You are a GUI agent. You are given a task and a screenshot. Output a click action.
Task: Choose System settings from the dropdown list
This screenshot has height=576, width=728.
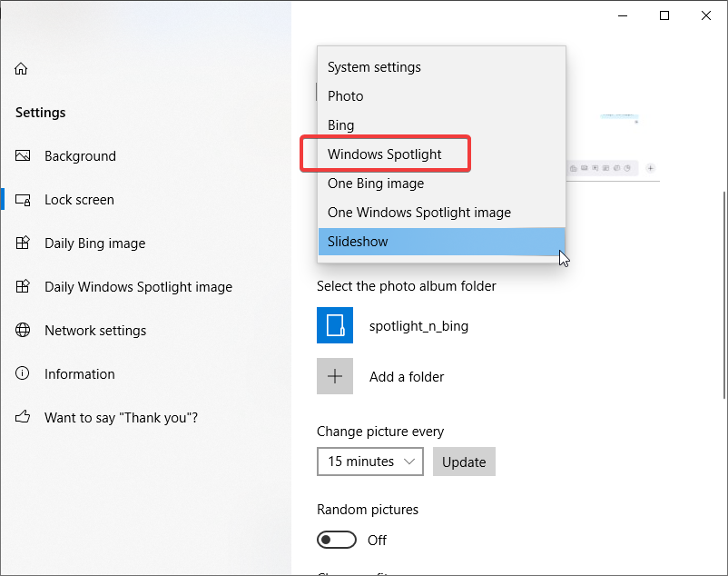[x=441, y=67]
